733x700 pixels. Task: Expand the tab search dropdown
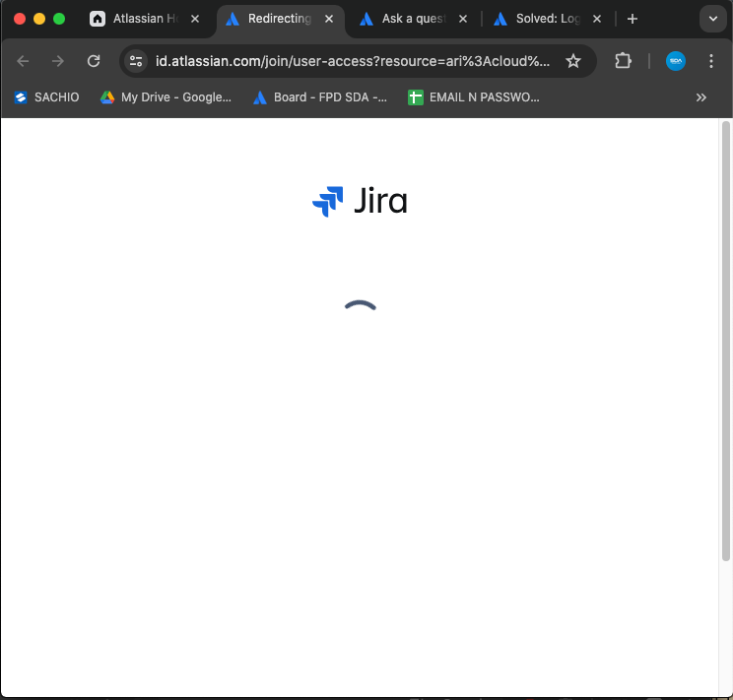pyautogui.click(x=713, y=19)
